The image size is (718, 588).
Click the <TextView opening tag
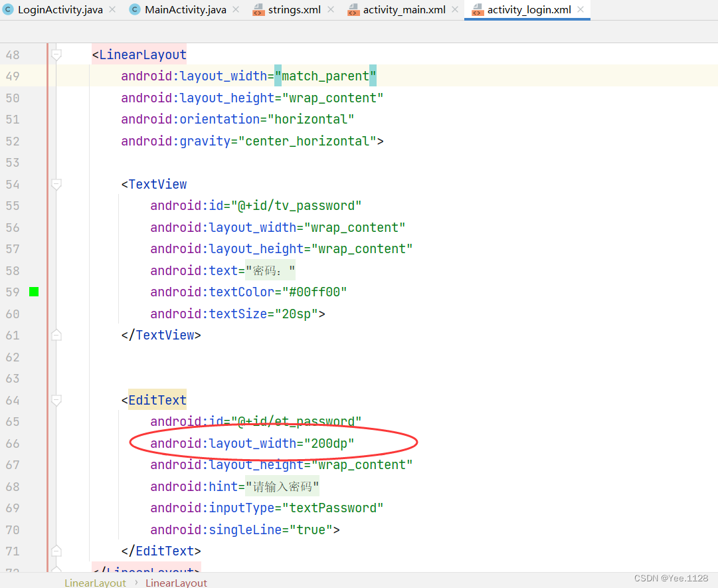point(154,184)
